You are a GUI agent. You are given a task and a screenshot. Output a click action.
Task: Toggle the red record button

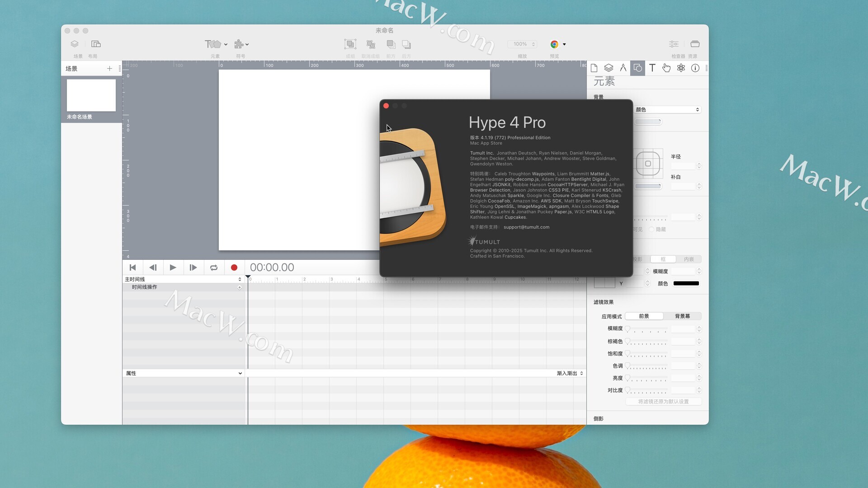(x=234, y=267)
